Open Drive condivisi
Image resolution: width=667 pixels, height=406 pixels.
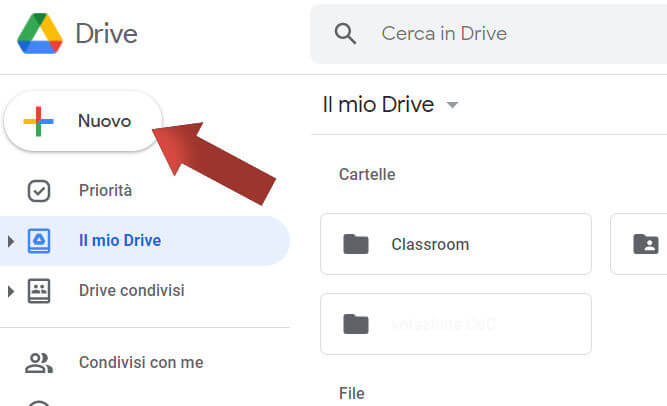131,291
